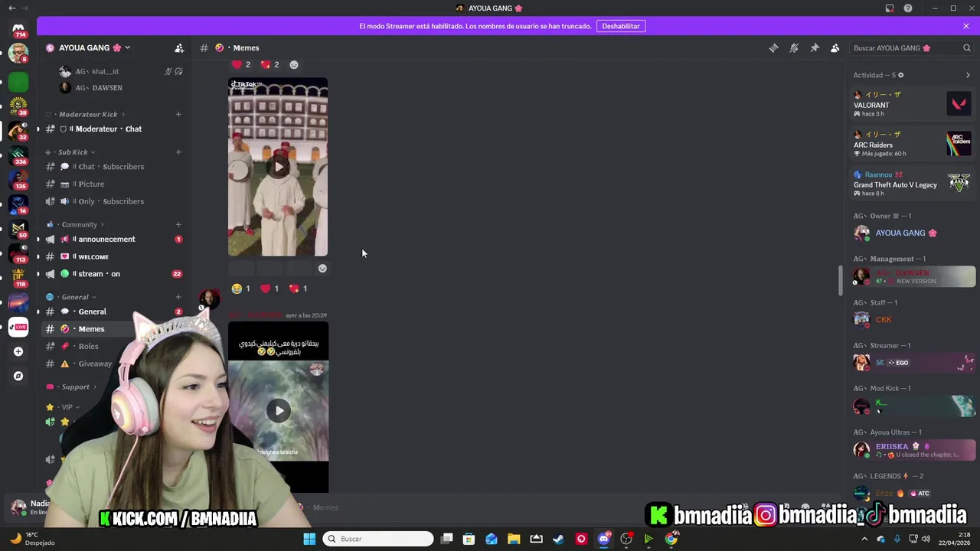Screen dimensions: 980x551
Task: Open Discord direct messages home icon
Action: 18,28
